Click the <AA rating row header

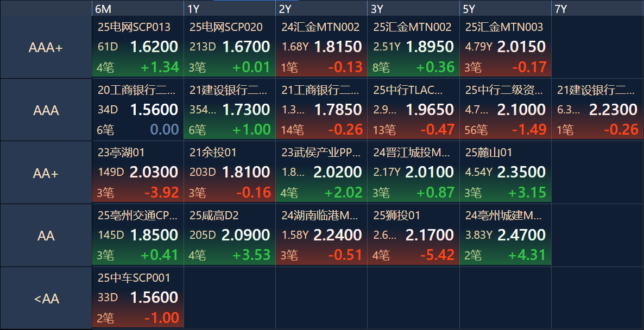pos(46,299)
